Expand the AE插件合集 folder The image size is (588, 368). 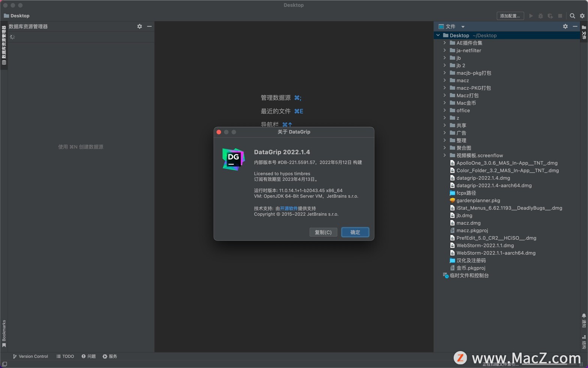(445, 43)
